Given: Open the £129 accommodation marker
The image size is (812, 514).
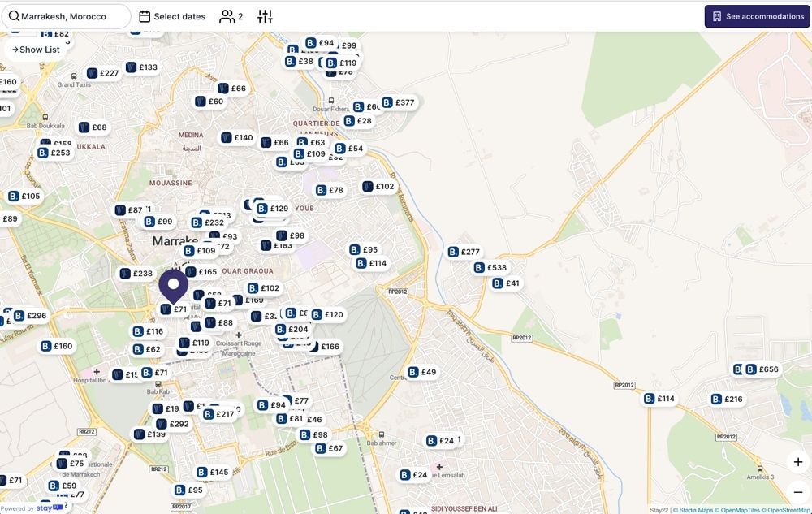Looking at the screenshot, I should pos(273,208).
